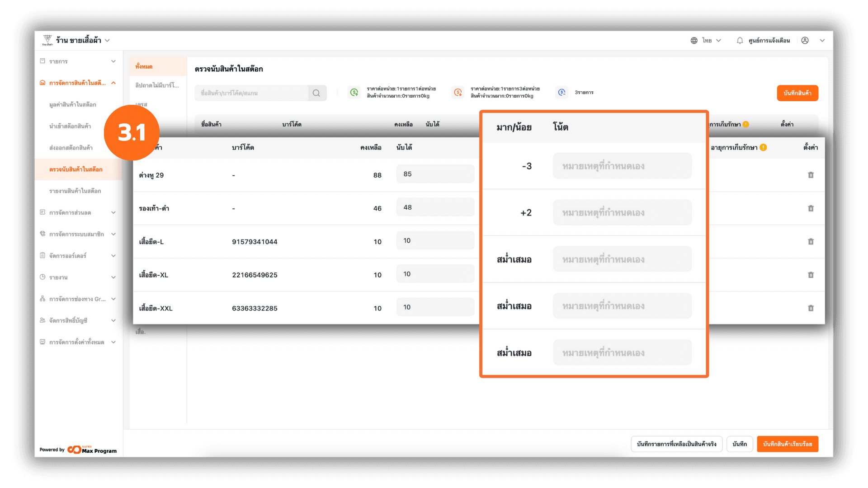Click the note field for the -3 row
The height and width of the screenshot is (488, 868).
tap(622, 166)
